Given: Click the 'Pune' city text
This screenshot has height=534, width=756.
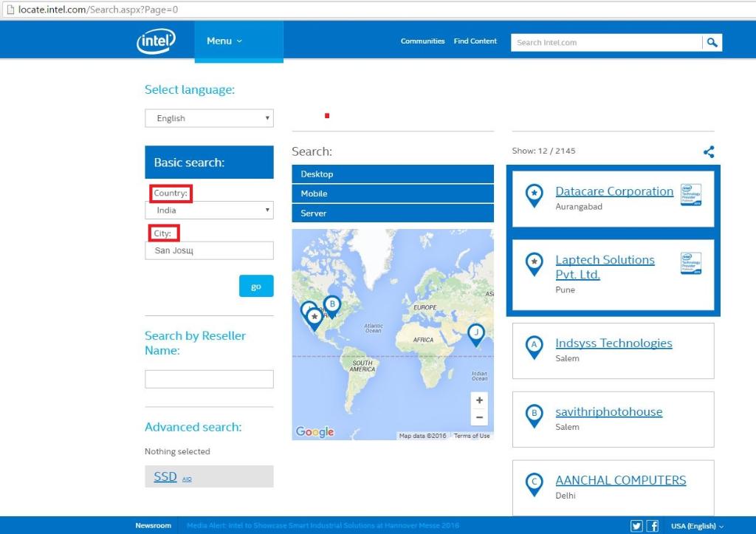Looking at the screenshot, I should point(565,290).
